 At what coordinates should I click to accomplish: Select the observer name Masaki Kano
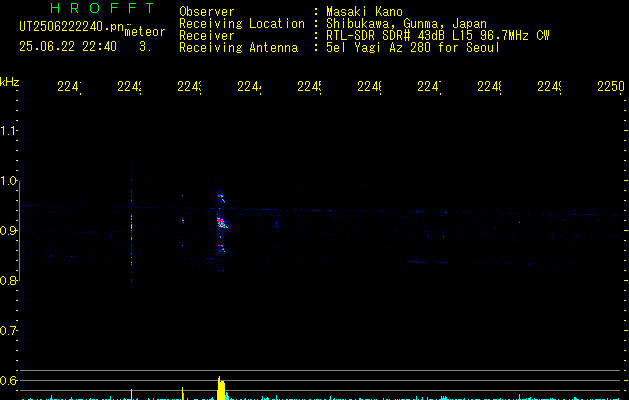364,12
